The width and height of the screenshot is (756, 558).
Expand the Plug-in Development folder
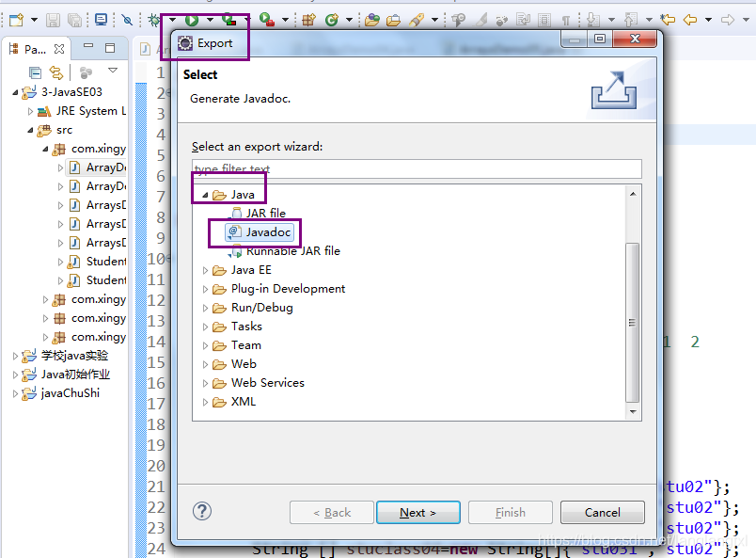point(205,289)
